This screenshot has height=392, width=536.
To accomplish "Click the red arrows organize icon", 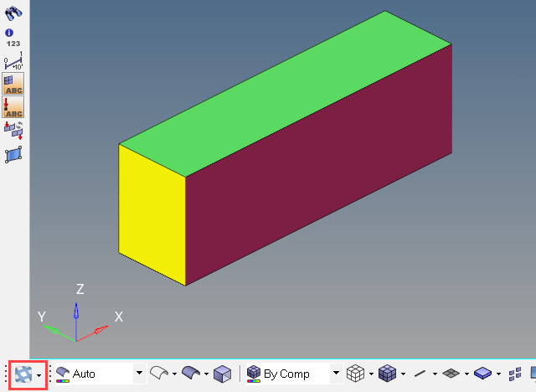I will 13,130.
